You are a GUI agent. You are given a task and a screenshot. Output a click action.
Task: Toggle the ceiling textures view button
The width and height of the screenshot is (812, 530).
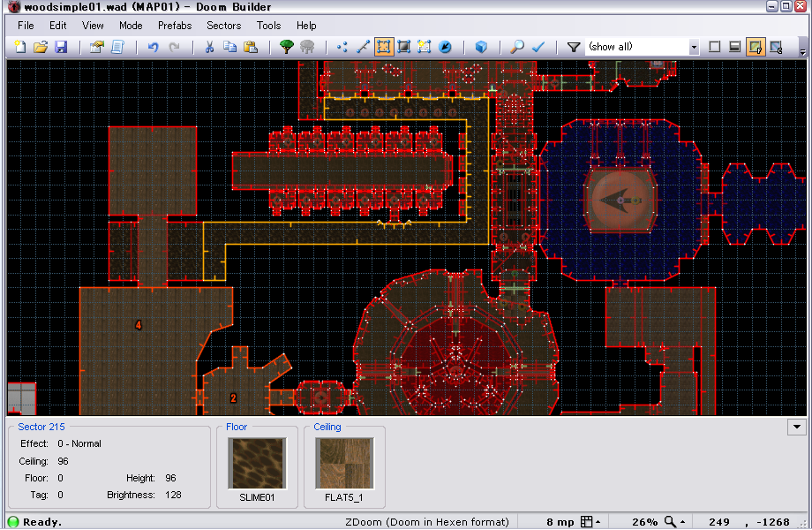point(776,47)
